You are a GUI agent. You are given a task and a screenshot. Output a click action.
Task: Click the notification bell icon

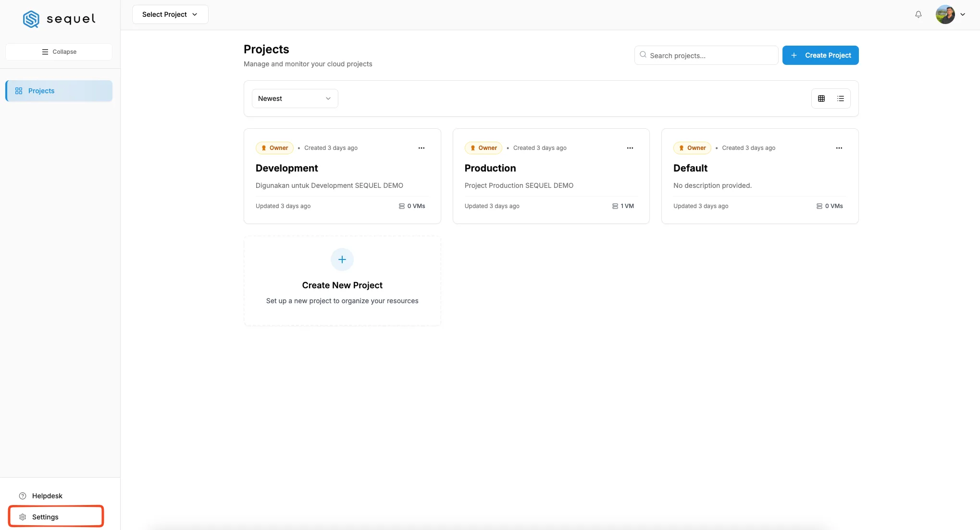tap(918, 14)
